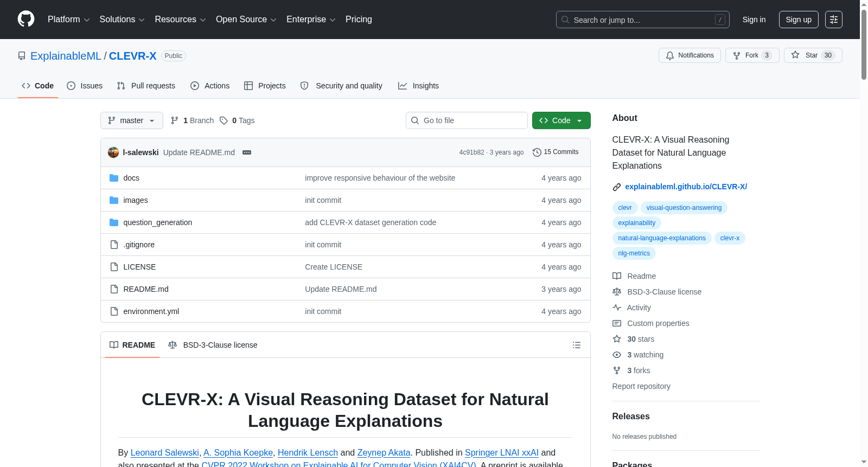
Task: Click the Fork icon button
Action: 752,55
